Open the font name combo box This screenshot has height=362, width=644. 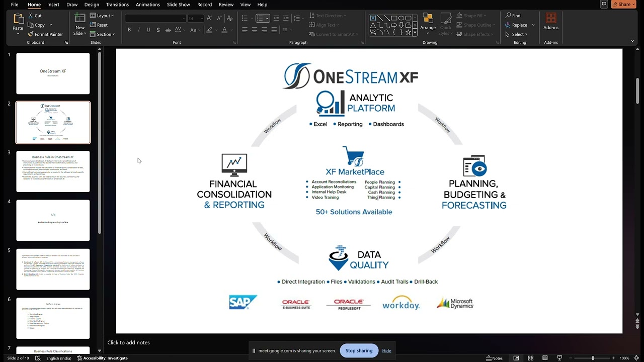155,18
